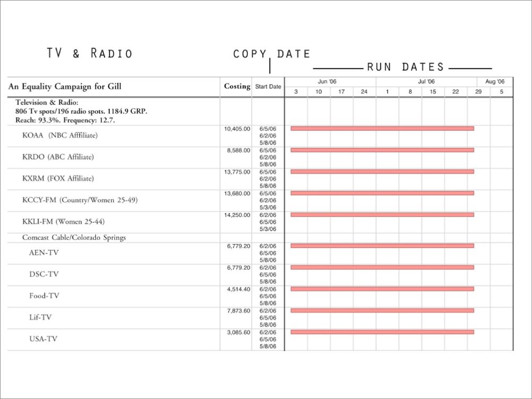The height and width of the screenshot is (399, 532).
Task: Click the Lif-TV red run-dates bar
Action: point(383,311)
